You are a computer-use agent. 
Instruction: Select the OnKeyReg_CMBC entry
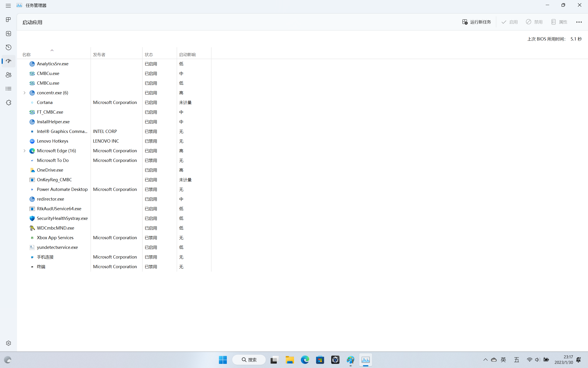pos(114,180)
